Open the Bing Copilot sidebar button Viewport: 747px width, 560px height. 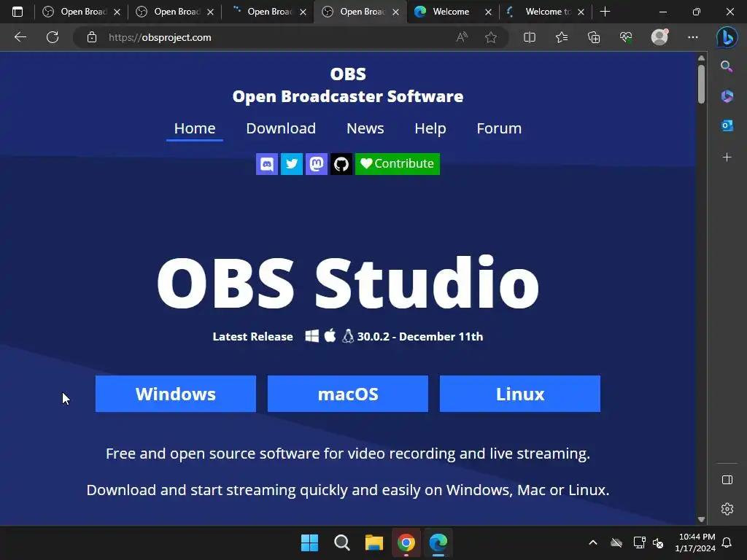click(727, 37)
